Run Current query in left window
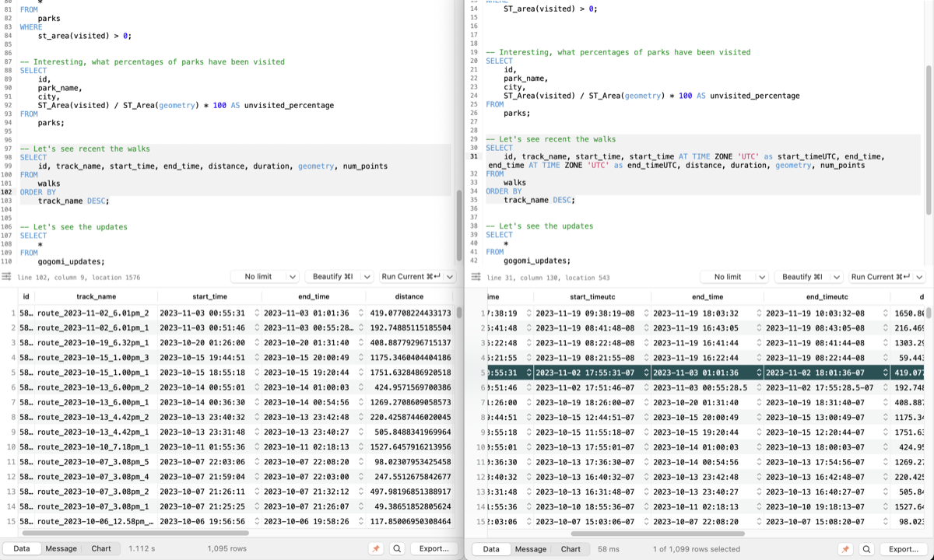 tap(411, 277)
